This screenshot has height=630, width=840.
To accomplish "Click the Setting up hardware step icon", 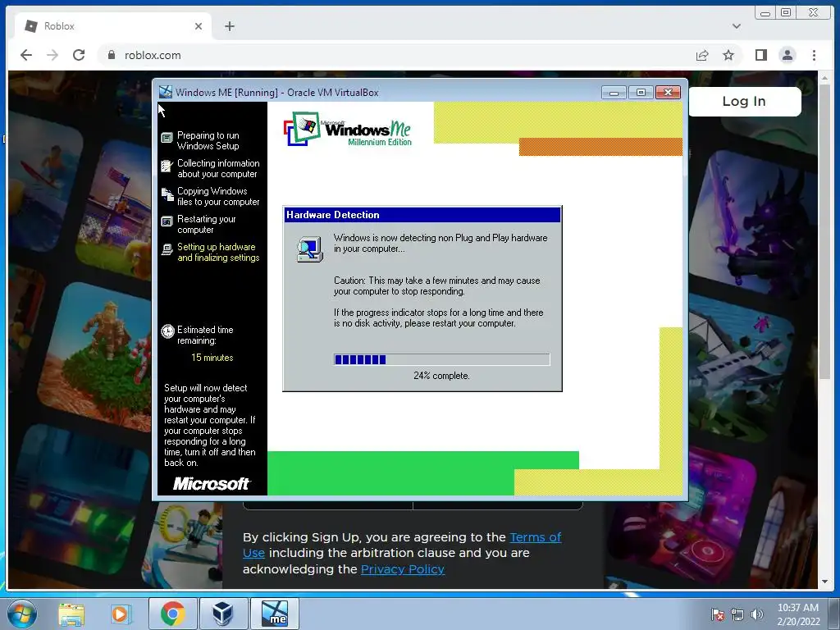I will (167, 249).
